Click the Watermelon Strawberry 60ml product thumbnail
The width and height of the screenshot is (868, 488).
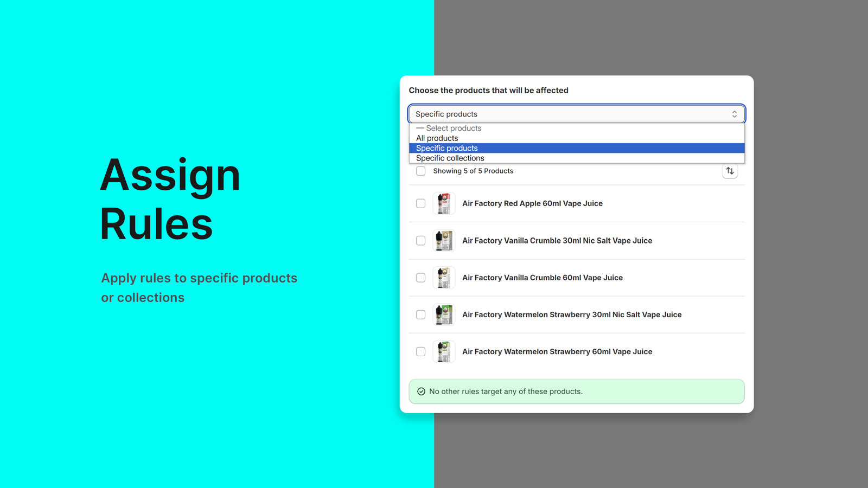click(x=444, y=351)
